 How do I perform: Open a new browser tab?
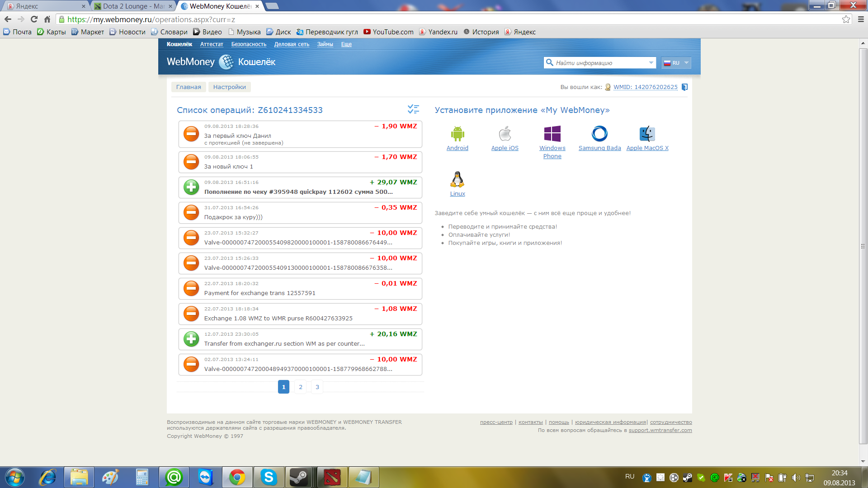pos(272,6)
